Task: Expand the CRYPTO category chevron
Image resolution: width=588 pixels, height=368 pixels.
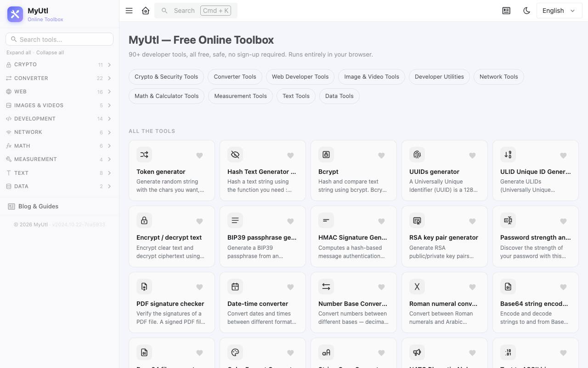Action: pos(109,65)
